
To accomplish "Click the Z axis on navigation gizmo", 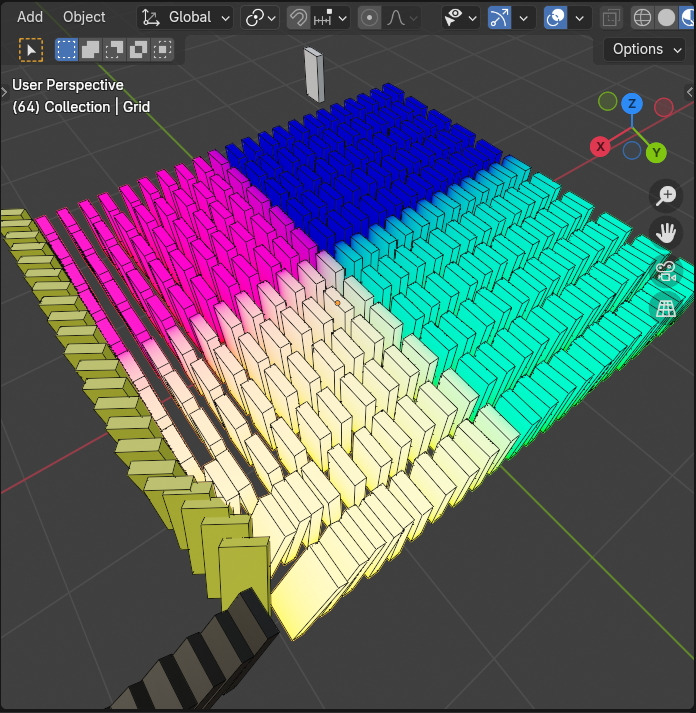I will pos(632,104).
